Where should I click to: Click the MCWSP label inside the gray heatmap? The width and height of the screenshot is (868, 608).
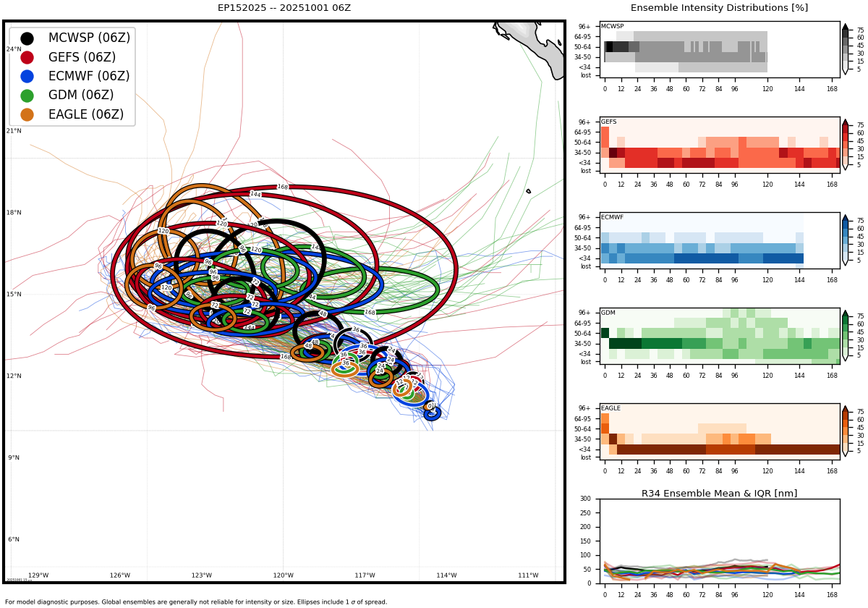(x=612, y=26)
